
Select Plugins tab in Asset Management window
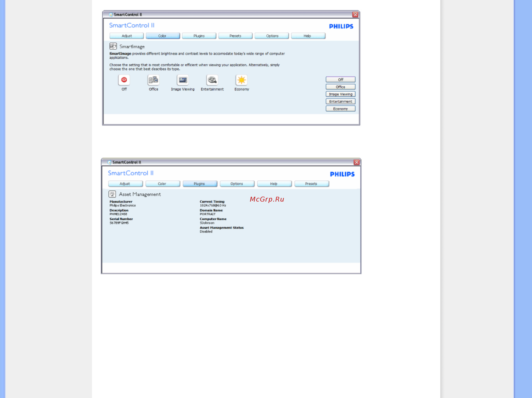tap(200, 184)
